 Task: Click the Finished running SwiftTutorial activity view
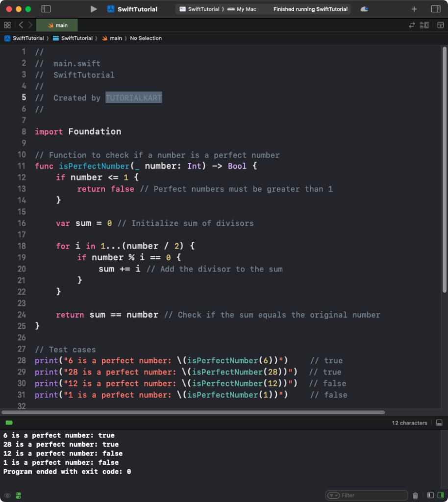[x=310, y=8]
